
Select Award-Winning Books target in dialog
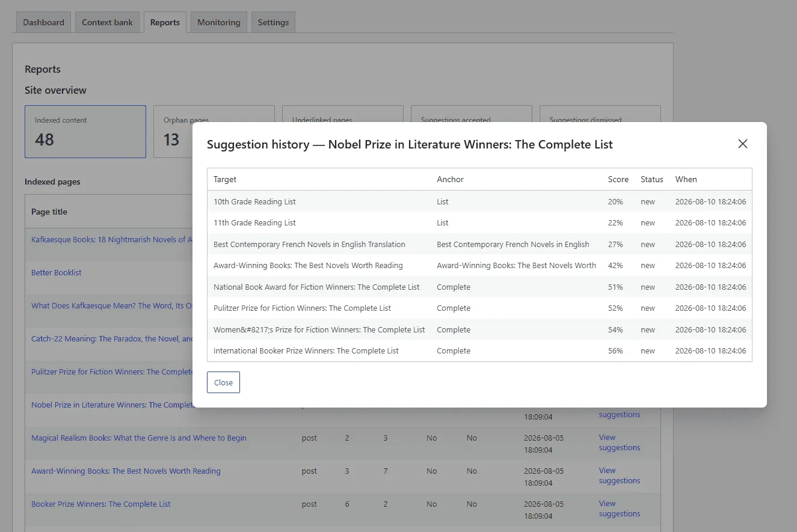pos(308,265)
